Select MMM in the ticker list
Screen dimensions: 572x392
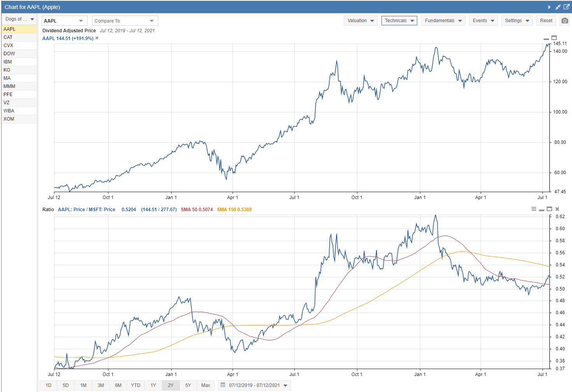coord(19,86)
